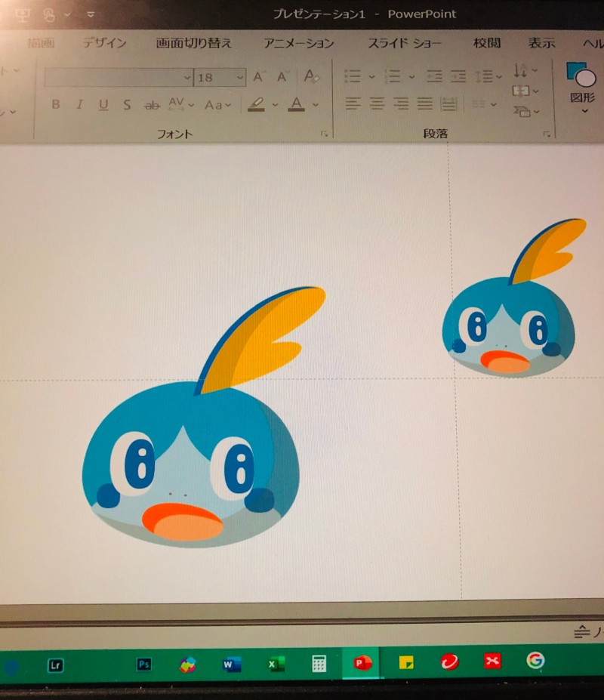Expand highlight color dropdown arrow
This screenshot has width=604, height=700.
pyautogui.click(x=275, y=105)
